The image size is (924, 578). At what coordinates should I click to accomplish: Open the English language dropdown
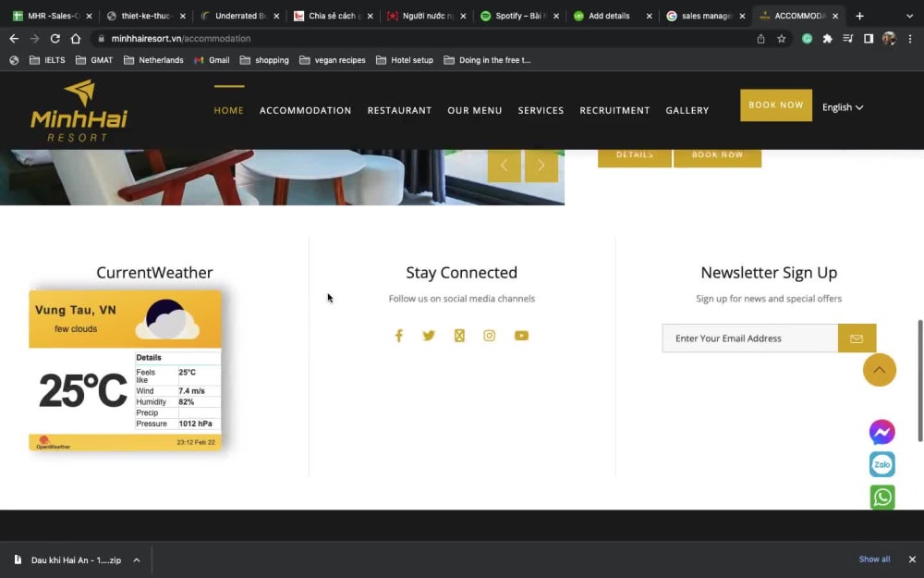(x=843, y=107)
